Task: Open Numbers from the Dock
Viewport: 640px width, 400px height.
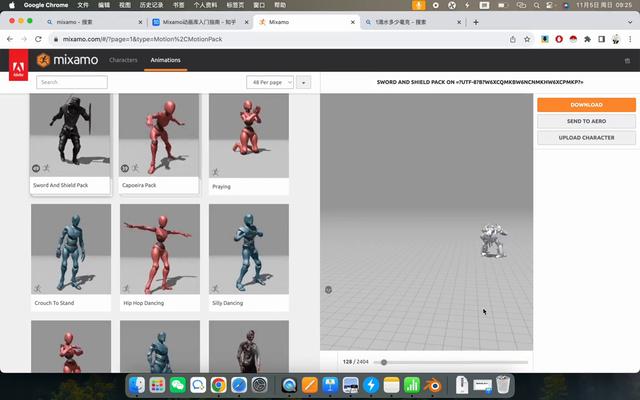Action: (412, 385)
